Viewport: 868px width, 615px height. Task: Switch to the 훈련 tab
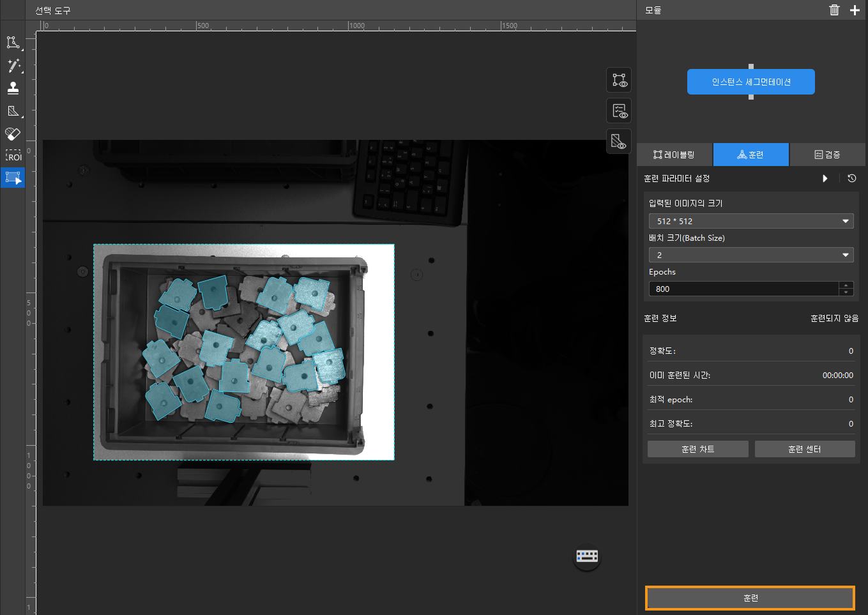751,155
